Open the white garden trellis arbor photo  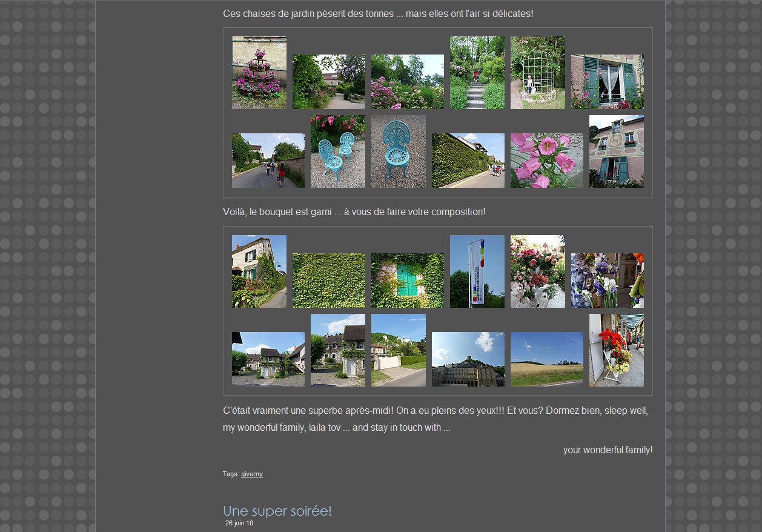[x=537, y=73]
